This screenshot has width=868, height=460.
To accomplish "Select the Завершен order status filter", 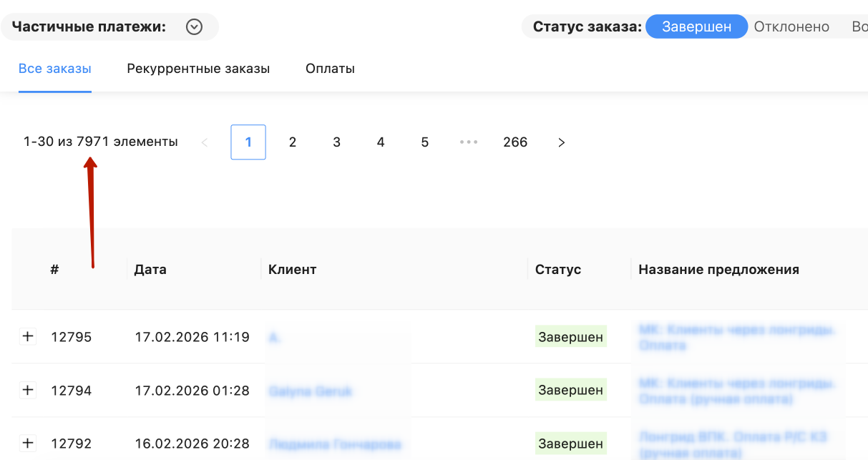I will [696, 27].
